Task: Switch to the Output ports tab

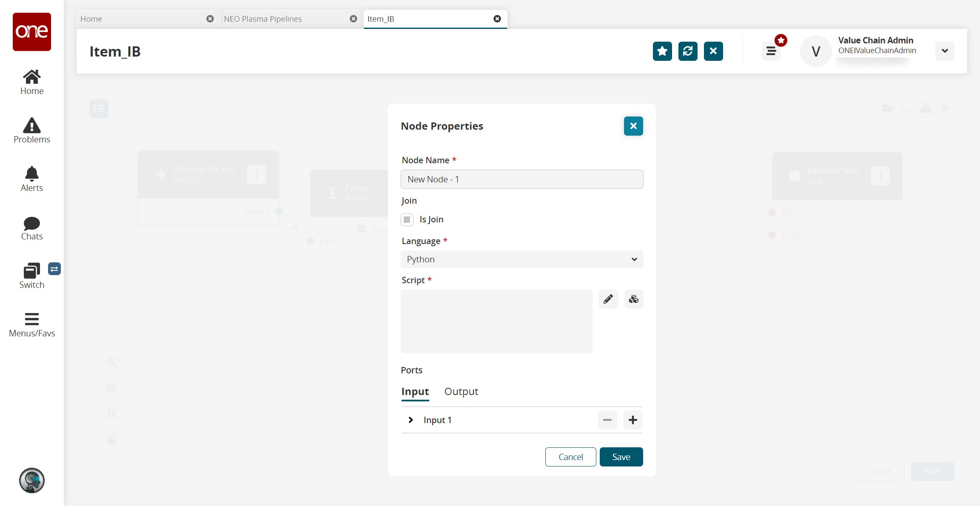Action: coord(461,391)
